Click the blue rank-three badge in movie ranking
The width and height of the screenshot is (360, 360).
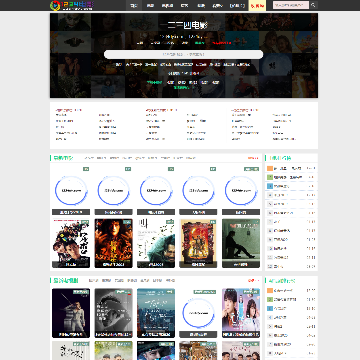pyautogui.click(x=270, y=186)
